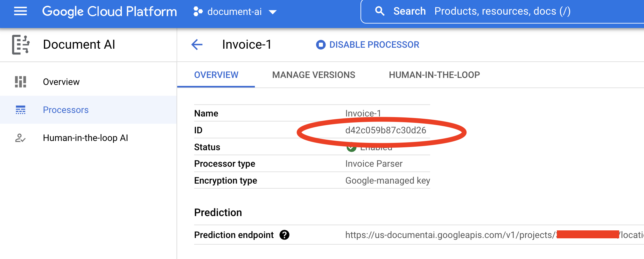Click the Document AI product icon
644x259 pixels.
point(21,45)
